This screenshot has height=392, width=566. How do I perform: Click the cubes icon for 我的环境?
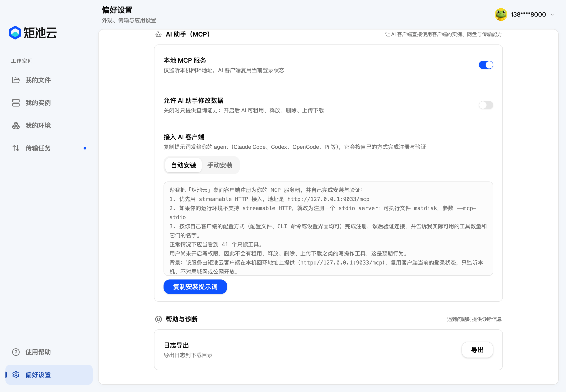[x=16, y=125]
